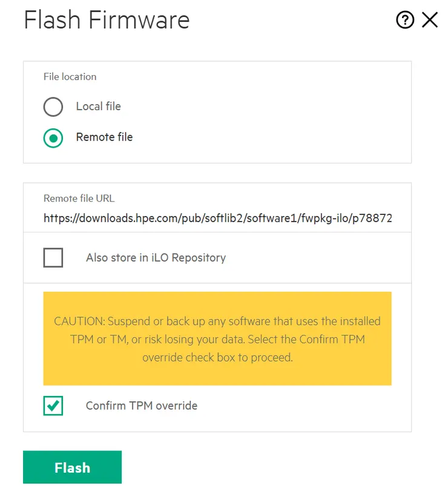Enable the Also store in iLO Repository checkbox

pyautogui.click(x=53, y=258)
